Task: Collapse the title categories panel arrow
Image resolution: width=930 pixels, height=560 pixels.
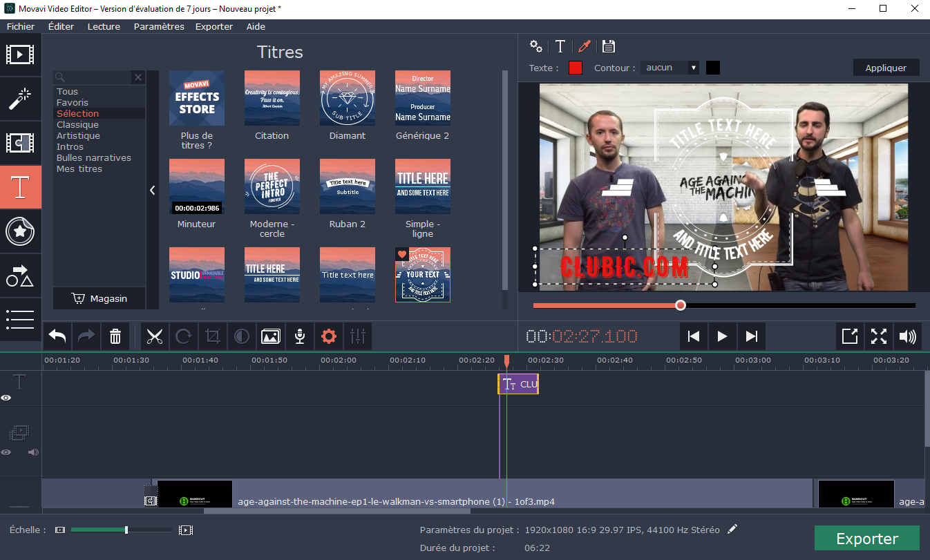Action: coord(153,190)
